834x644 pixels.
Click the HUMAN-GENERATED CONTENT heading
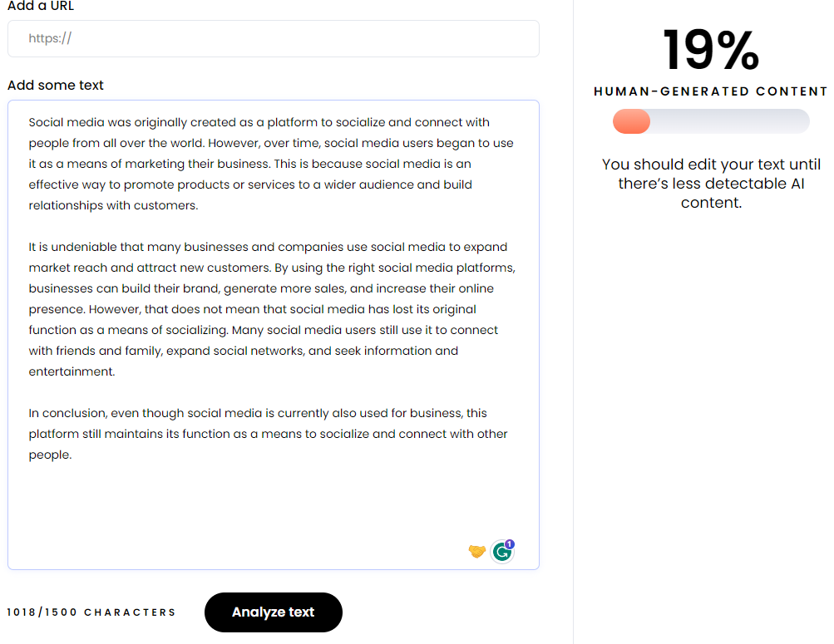[711, 91]
